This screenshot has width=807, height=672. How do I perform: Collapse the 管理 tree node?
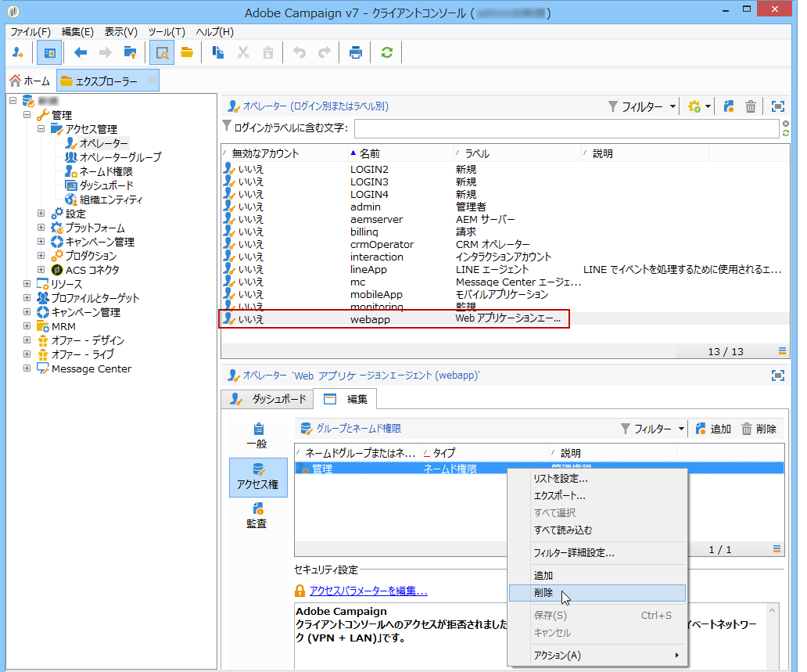pyautogui.click(x=27, y=114)
